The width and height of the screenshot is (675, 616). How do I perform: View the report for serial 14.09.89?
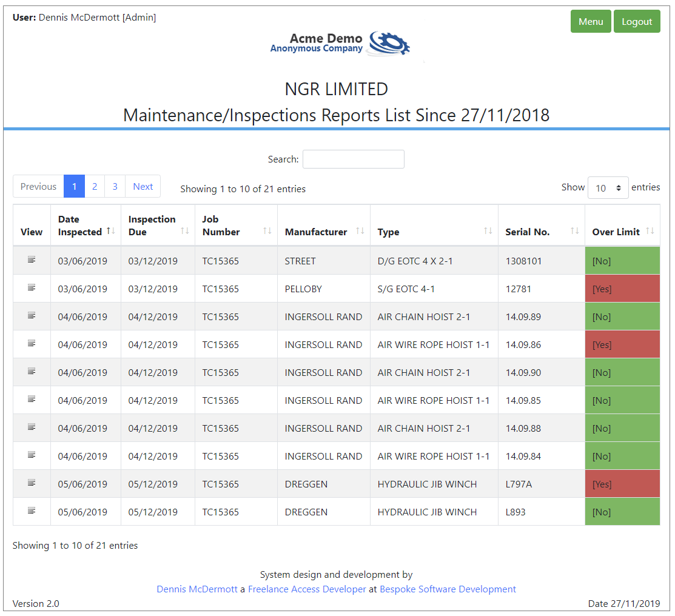click(x=32, y=316)
